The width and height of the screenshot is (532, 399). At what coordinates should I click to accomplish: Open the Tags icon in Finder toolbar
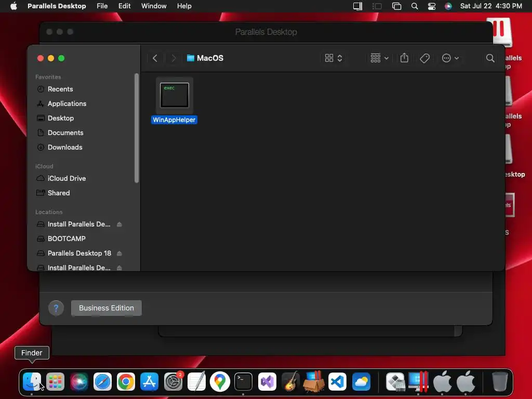pos(424,58)
